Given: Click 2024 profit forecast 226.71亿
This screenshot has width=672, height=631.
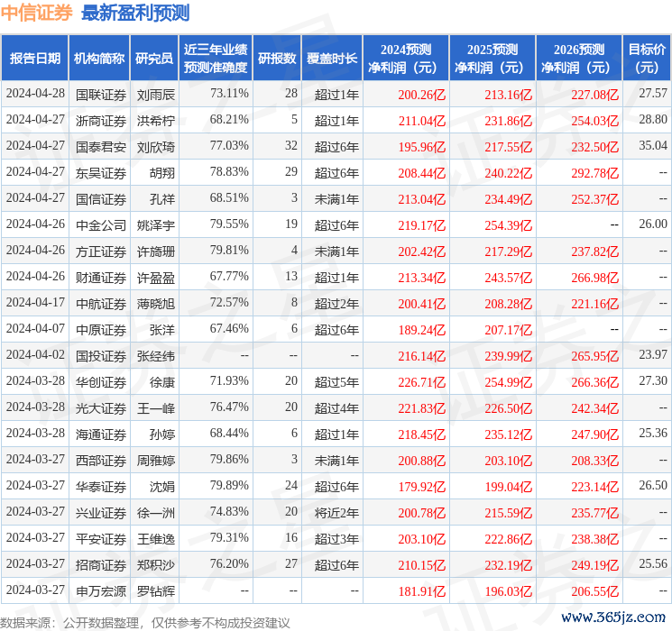Looking at the screenshot, I should tap(422, 382).
